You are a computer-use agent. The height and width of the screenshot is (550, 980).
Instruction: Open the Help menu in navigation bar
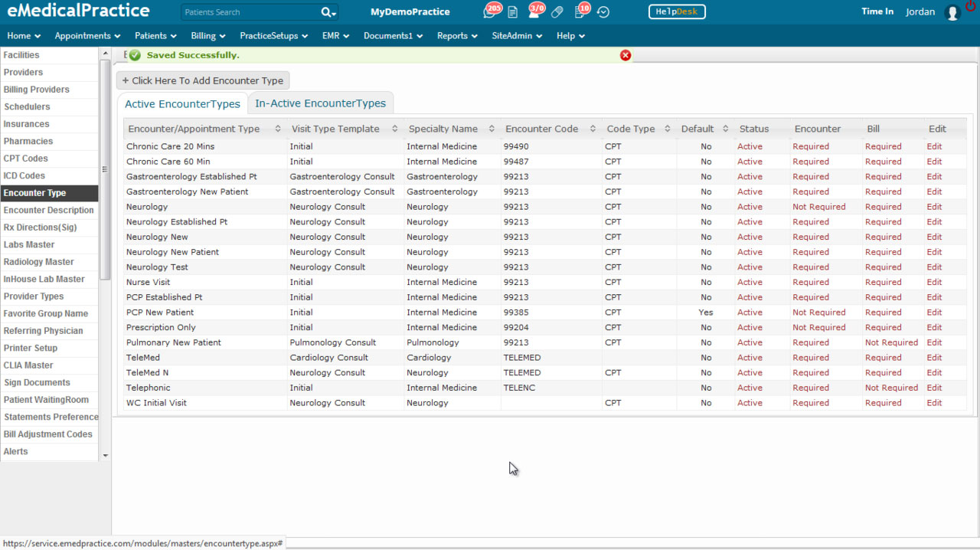coord(571,36)
